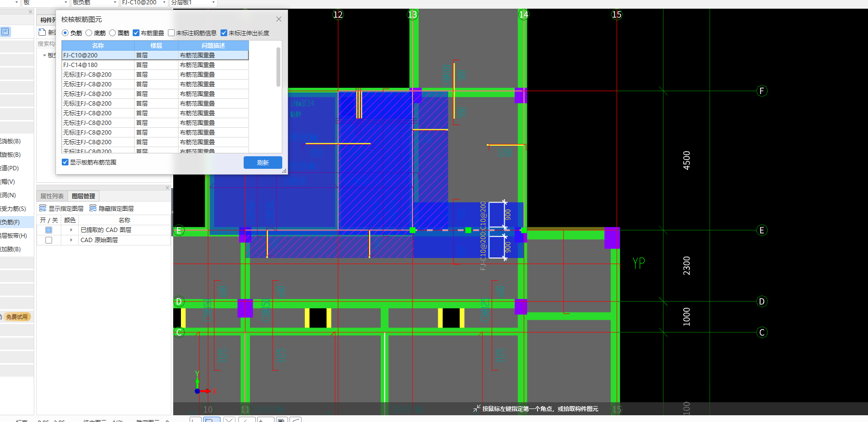Click axis bubble 14 at top
Viewport: 868px width, 422px height.
click(524, 14)
